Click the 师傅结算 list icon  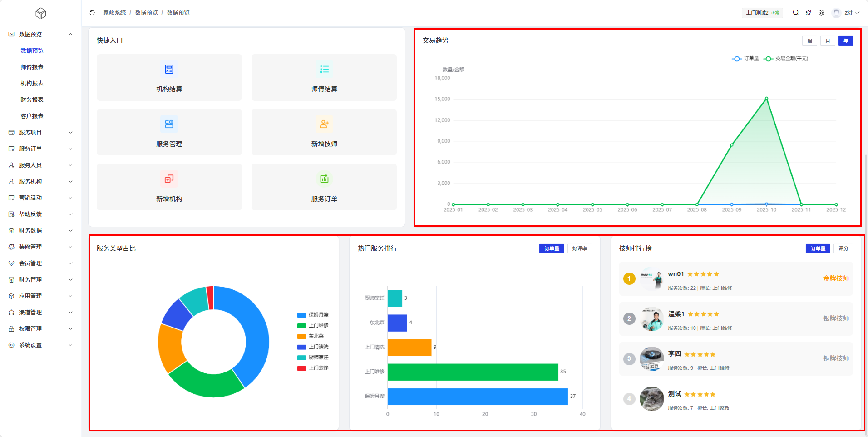pos(324,69)
